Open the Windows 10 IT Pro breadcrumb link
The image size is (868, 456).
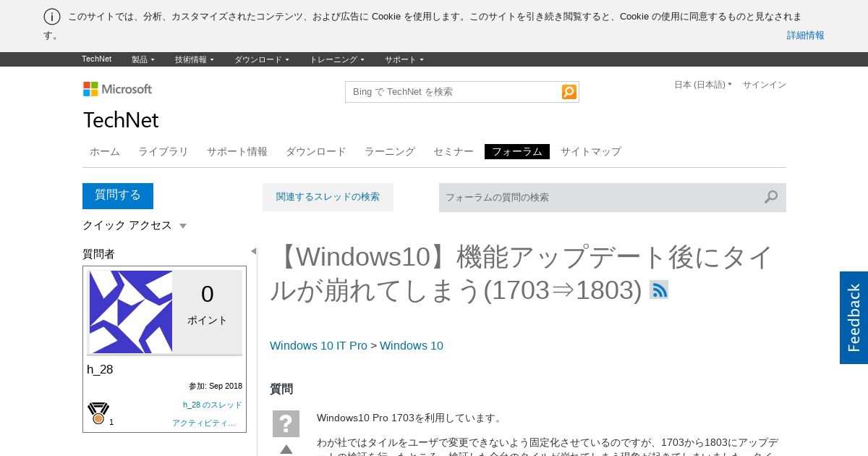click(318, 345)
